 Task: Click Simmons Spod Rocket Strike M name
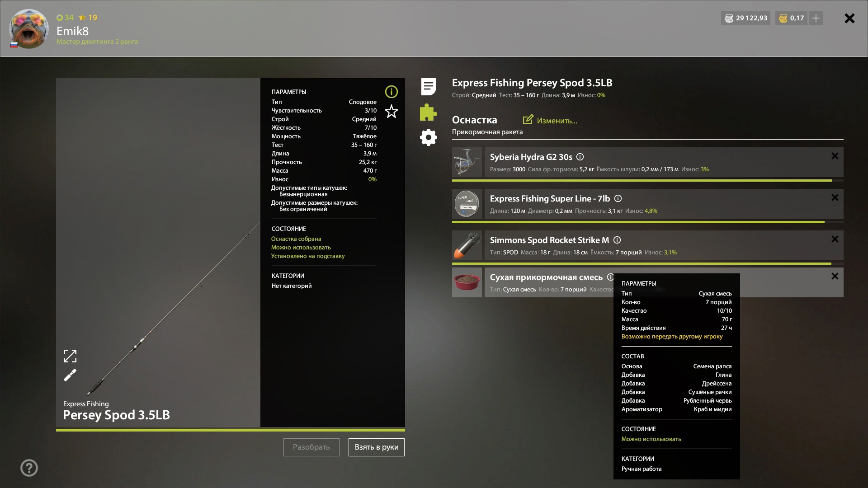[549, 240]
